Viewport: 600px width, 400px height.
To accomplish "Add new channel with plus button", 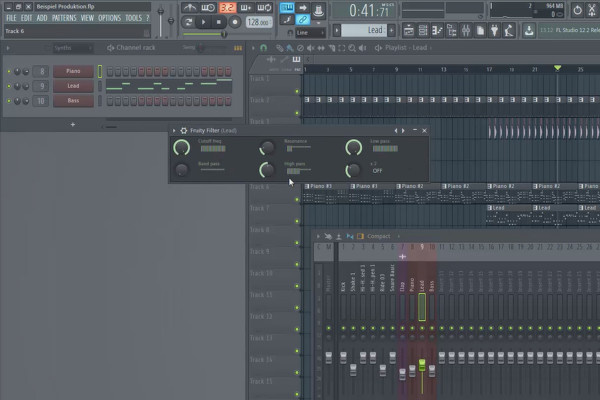I will click(73, 124).
